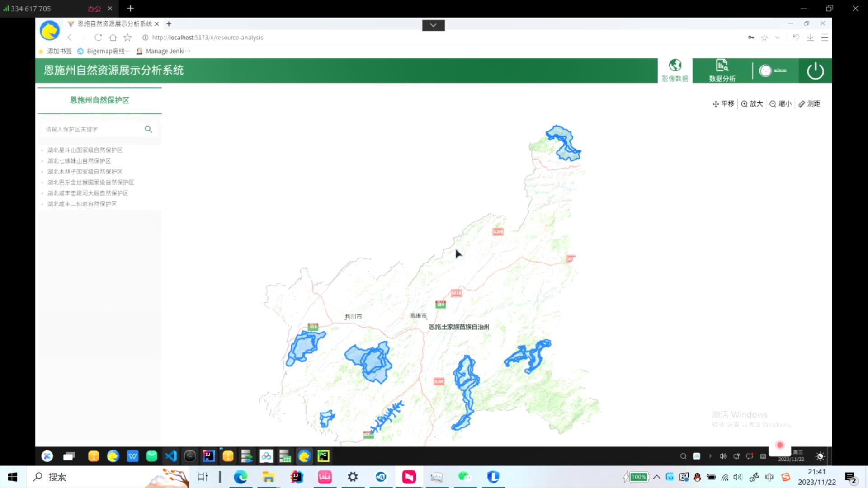Open the admin user avatar menu

click(x=765, y=71)
